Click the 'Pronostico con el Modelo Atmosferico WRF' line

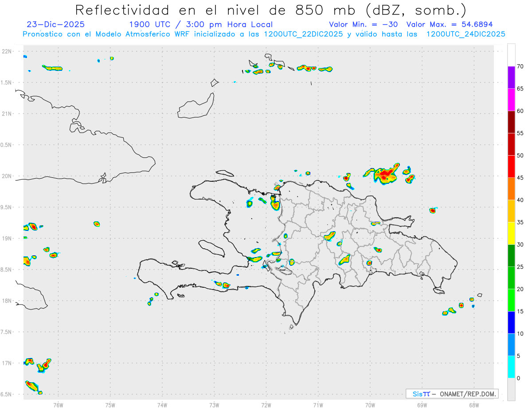264,34
